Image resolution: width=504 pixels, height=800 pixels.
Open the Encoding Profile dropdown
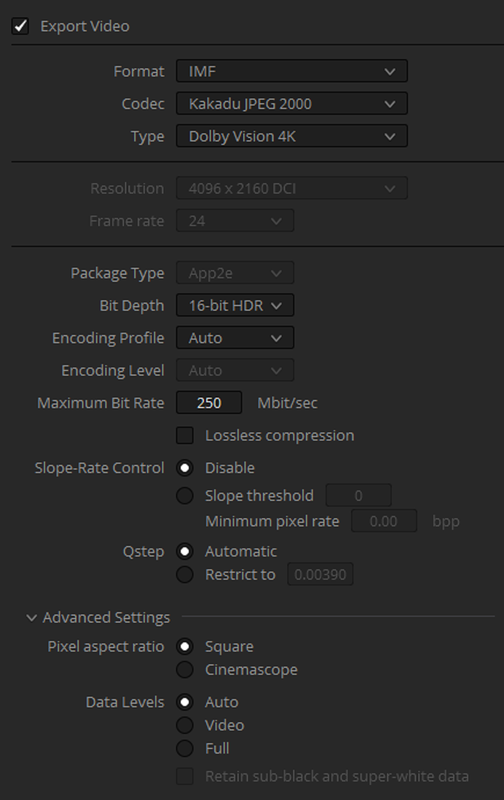tap(235, 338)
